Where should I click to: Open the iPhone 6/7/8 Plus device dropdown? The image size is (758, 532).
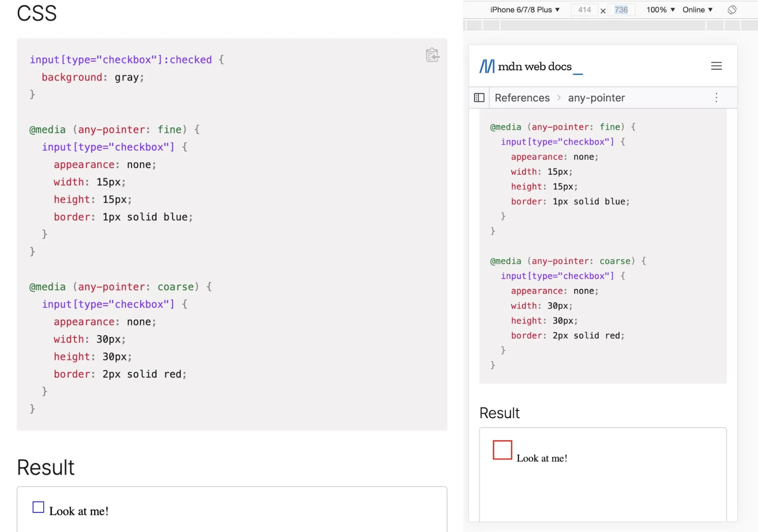click(524, 10)
